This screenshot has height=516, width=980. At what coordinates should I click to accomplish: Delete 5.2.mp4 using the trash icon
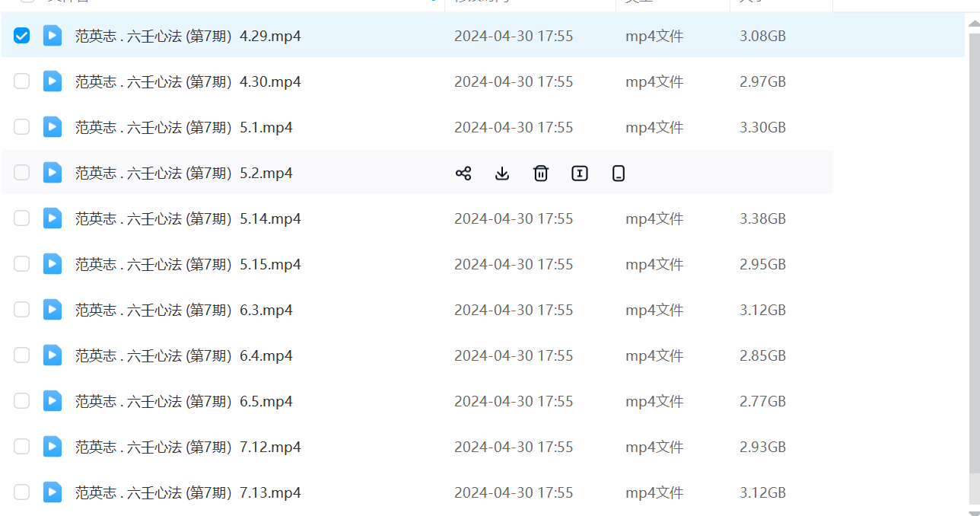[541, 174]
